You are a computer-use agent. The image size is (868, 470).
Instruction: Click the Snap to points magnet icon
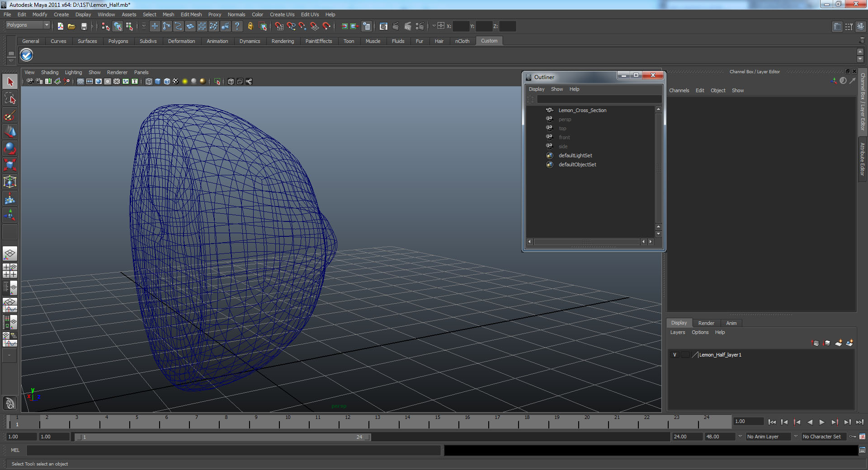pyautogui.click(x=302, y=26)
